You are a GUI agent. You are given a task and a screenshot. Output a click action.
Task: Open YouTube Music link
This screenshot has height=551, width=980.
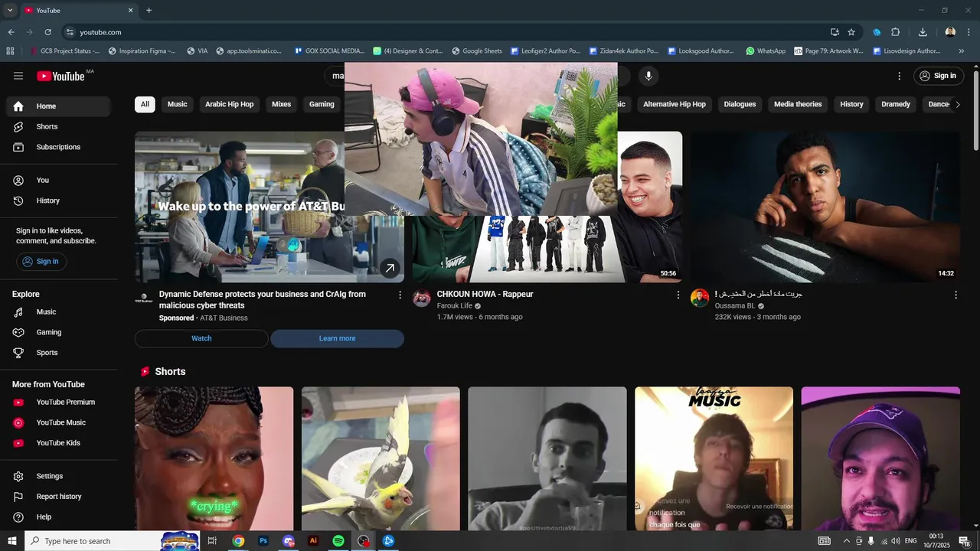[x=58, y=422]
